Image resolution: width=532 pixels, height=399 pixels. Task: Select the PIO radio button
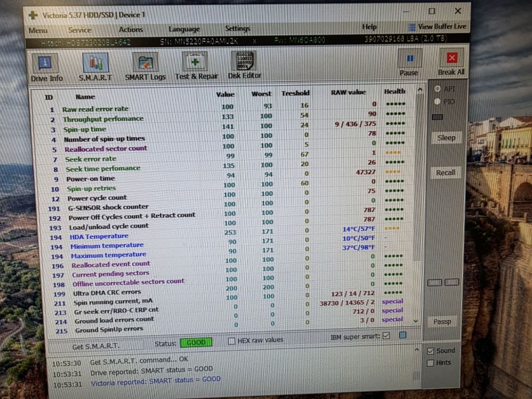click(437, 101)
